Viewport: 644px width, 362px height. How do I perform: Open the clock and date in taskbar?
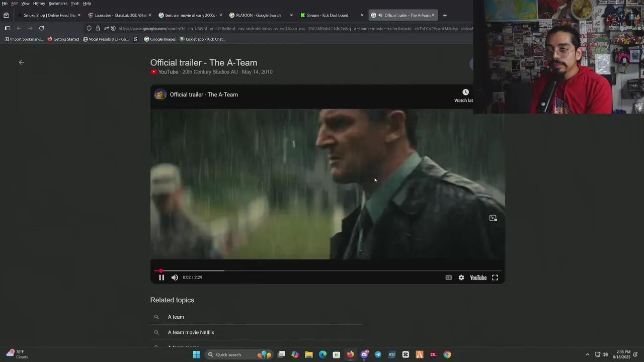[621, 354]
